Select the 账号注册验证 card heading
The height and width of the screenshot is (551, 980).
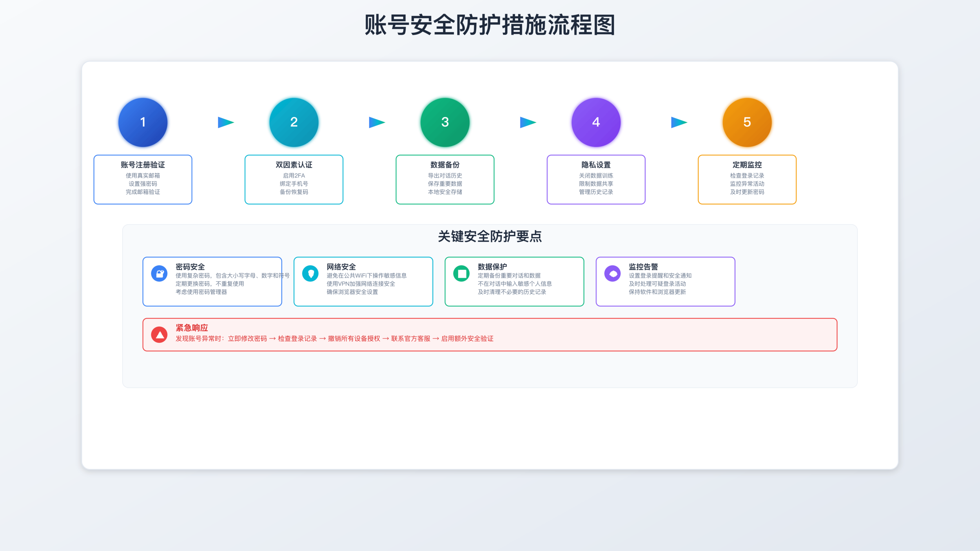pos(143,165)
